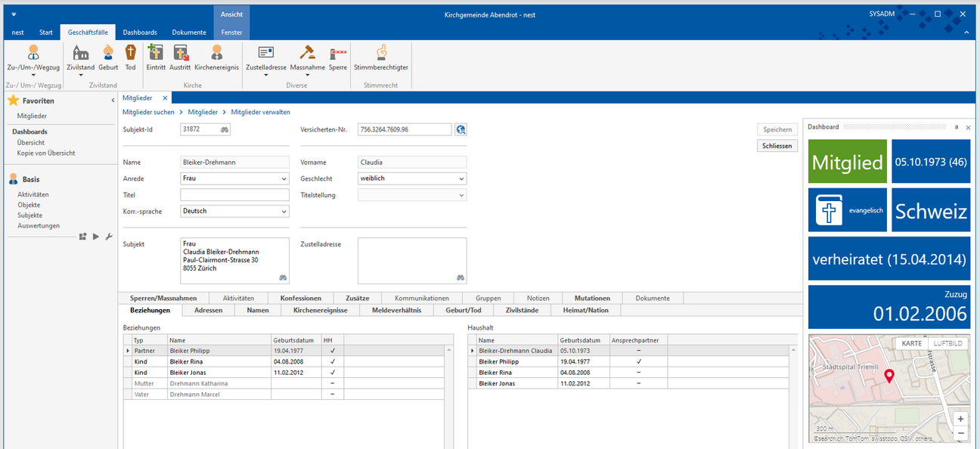
Task: Click the Schliessen button
Action: [x=777, y=146]
